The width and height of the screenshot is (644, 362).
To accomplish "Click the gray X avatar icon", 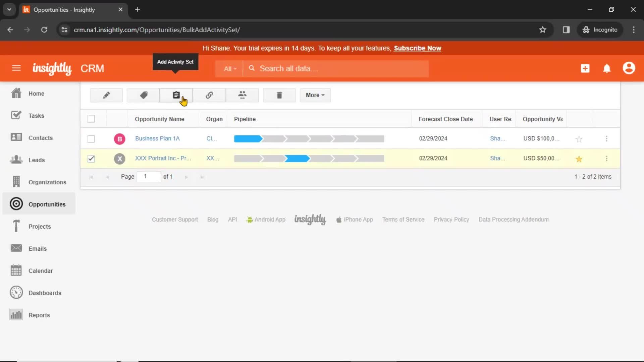I will click(x=119, y=159).
